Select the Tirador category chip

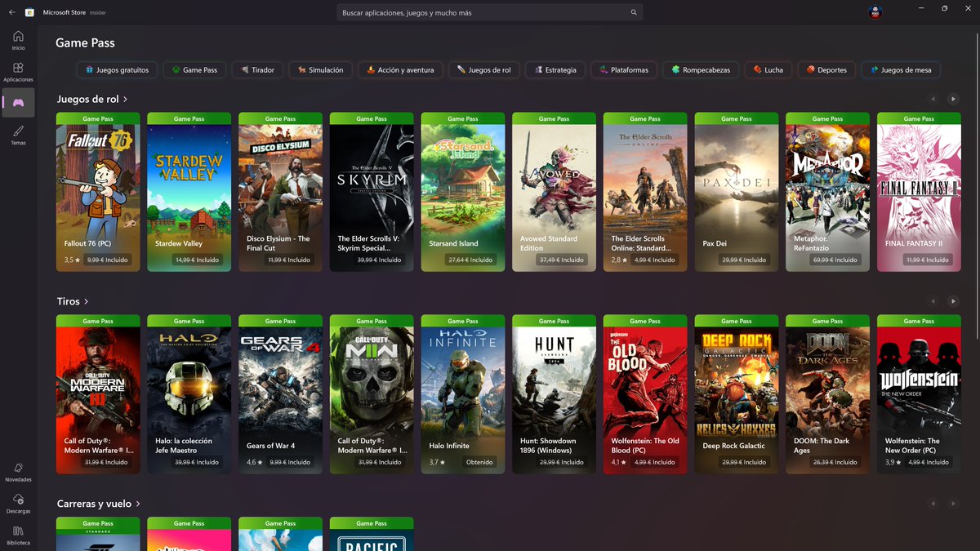(x=257, y=70)
